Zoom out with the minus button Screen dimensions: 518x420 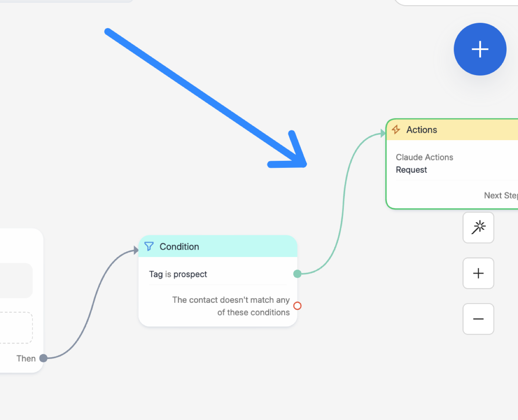(478, 319)
